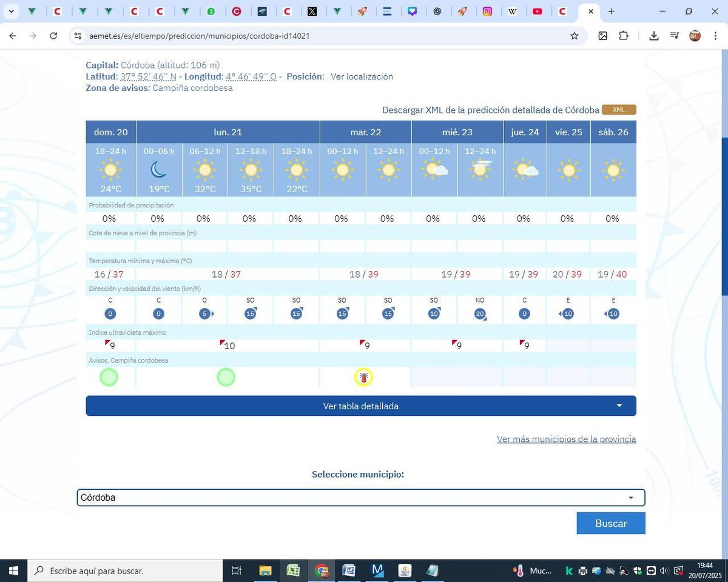Click the SO 10 km/h wind icon
The image size is (728, 582).
434,313
